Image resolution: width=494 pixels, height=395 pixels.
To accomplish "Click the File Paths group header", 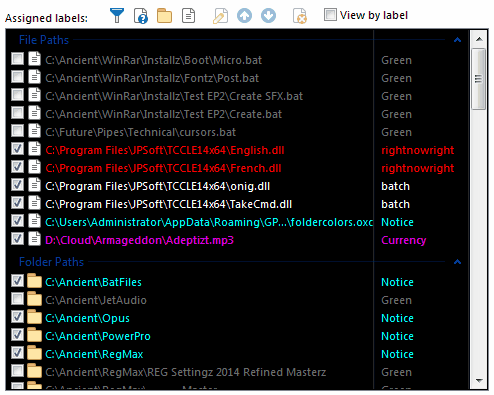I will (x=44, y=40).
